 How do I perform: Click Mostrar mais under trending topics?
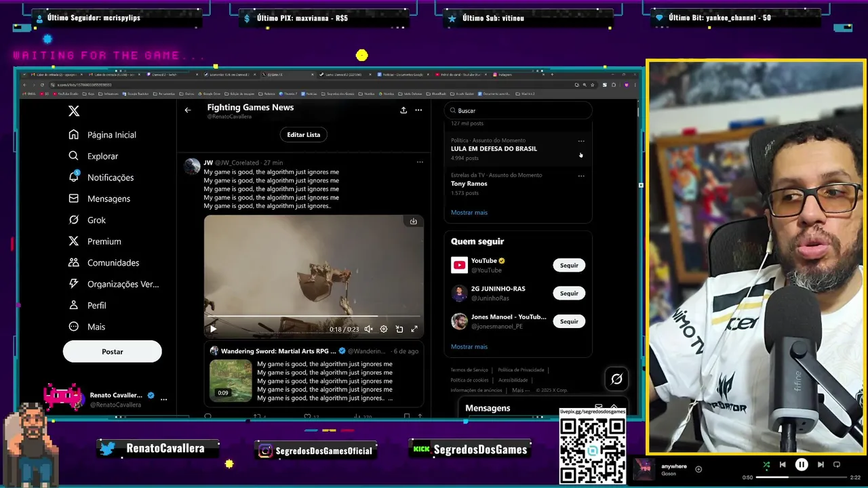pyautogui.click(x=469, y=213)
